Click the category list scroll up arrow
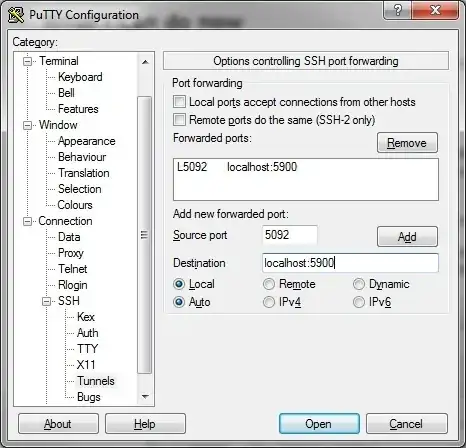This screenshot has height=448, width=466. 145,62
